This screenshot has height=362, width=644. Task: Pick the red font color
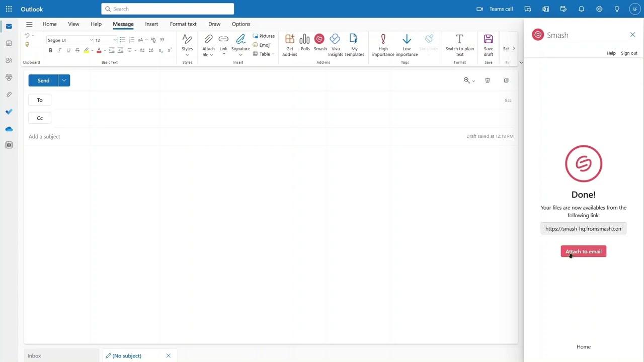99,50
